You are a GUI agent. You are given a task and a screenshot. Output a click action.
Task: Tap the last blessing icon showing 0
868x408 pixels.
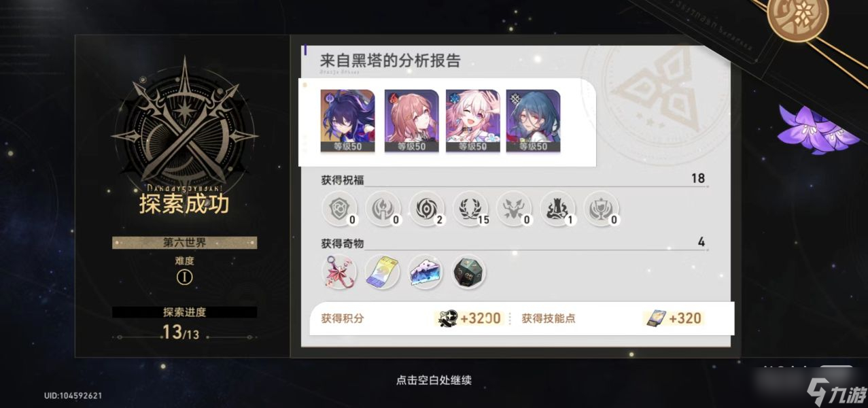pos(600,208)
